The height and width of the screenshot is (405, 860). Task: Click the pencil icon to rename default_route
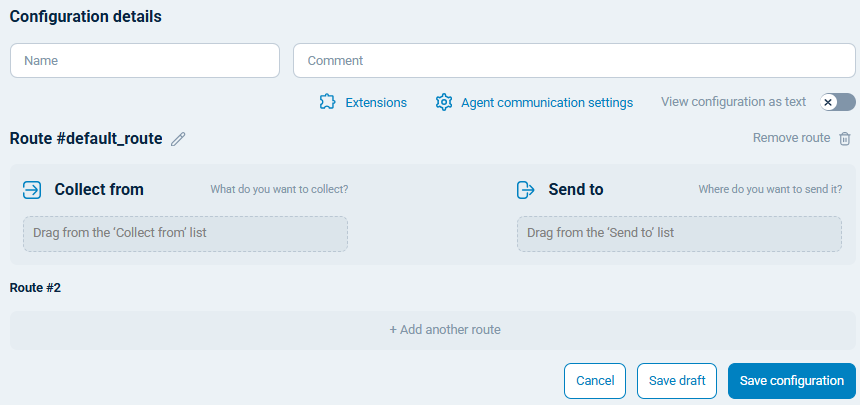(179, 139)
